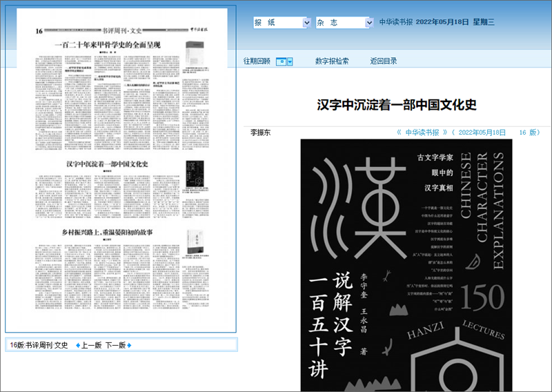Click the black book cover thumbnail on page image
Image resolution: width=552 pixels, height=392 pixels.
[x=195, y=174]
